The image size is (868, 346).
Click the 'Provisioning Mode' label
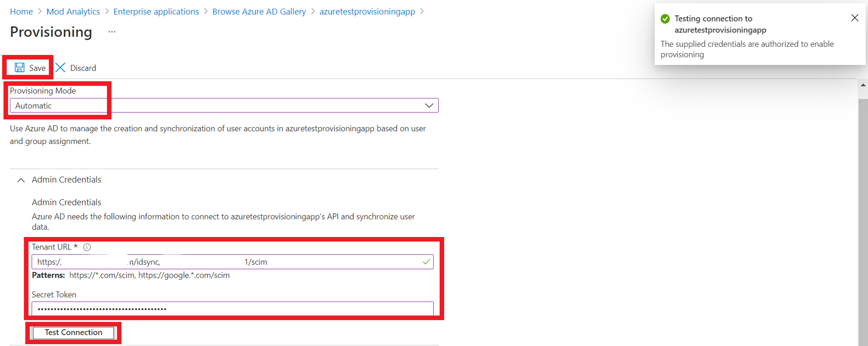(43, 91)
